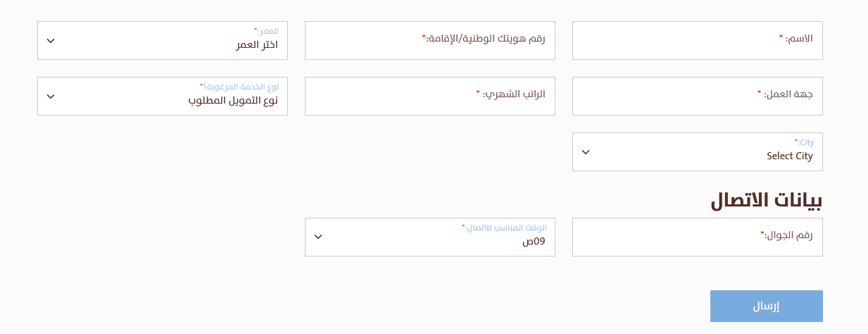The height and width of the screenshot is (334, 868).
Task: Click the chevron arrow of the نوع التمويل المطلوب dropdown
Action: 51,97
